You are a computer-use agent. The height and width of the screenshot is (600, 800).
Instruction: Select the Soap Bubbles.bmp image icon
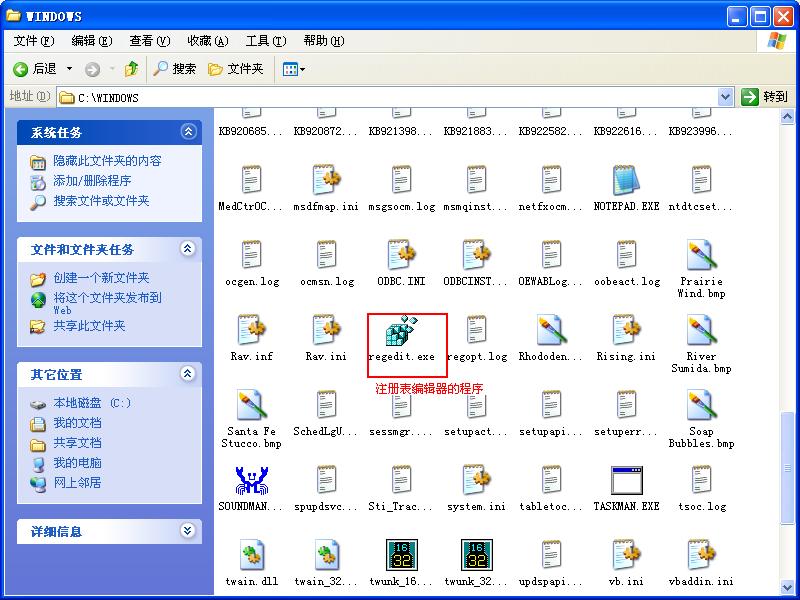(701, 406)
